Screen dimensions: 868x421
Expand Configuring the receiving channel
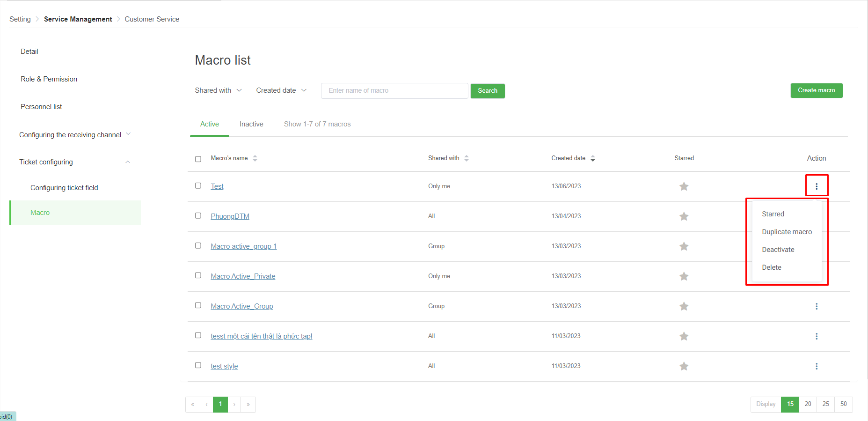[x=75, y=135]
